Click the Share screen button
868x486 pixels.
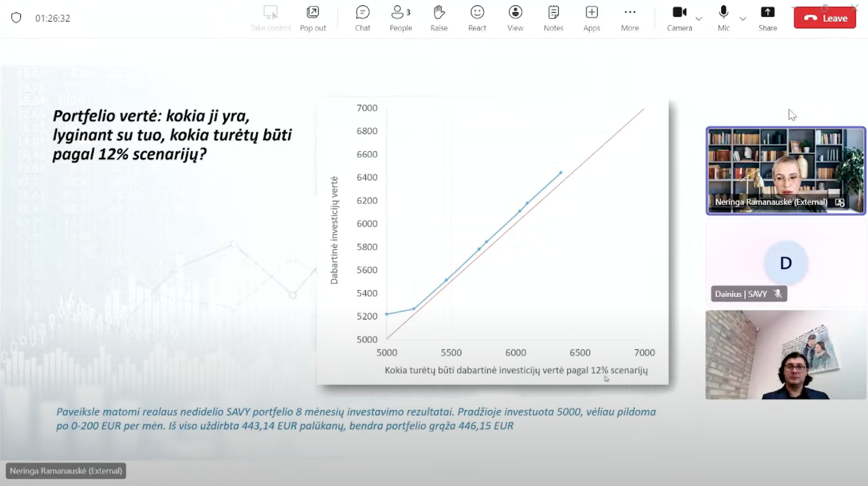[x=767, y=18]
